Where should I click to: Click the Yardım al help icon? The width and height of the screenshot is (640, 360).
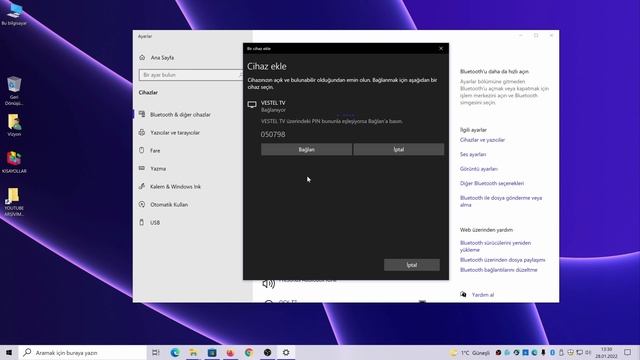coord(463,294)
